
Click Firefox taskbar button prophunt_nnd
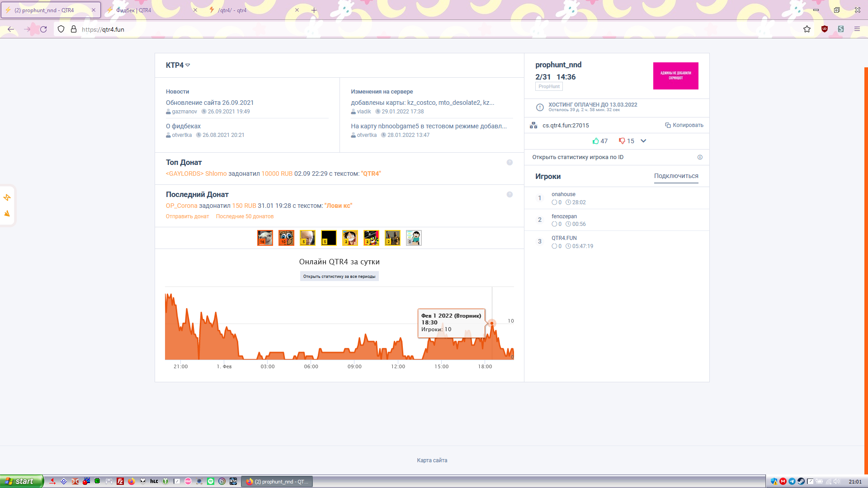277,482
